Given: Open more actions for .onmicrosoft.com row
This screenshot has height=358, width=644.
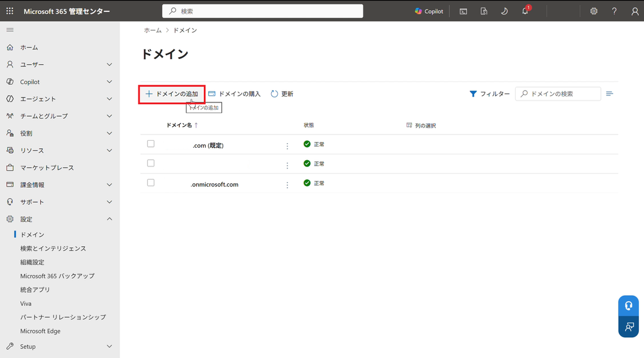Looking at the screenshot, I should click(287, 185).
